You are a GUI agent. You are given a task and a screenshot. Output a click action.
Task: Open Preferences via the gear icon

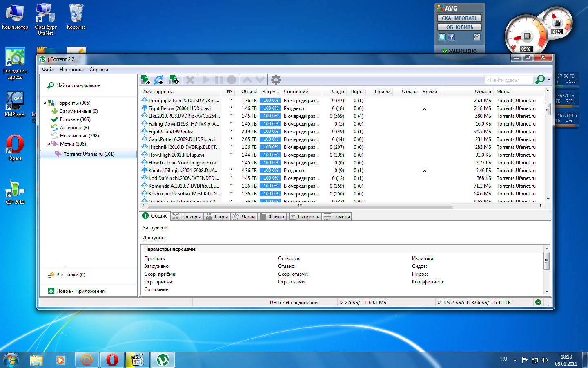click(276, 80)
